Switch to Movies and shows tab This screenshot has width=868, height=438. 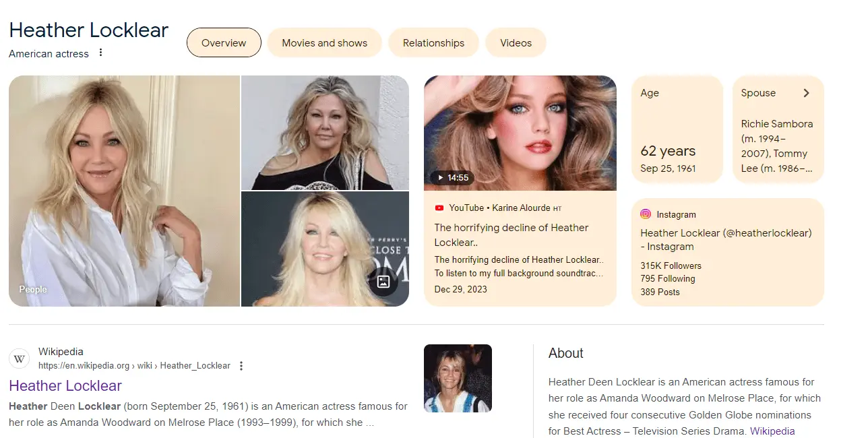(x=324, y=43)
